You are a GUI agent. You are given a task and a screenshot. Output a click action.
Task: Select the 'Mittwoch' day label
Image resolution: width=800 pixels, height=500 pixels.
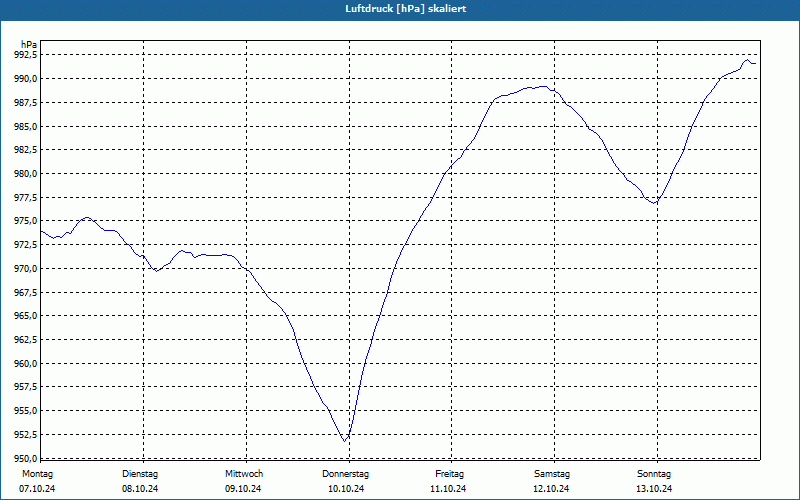244,474
